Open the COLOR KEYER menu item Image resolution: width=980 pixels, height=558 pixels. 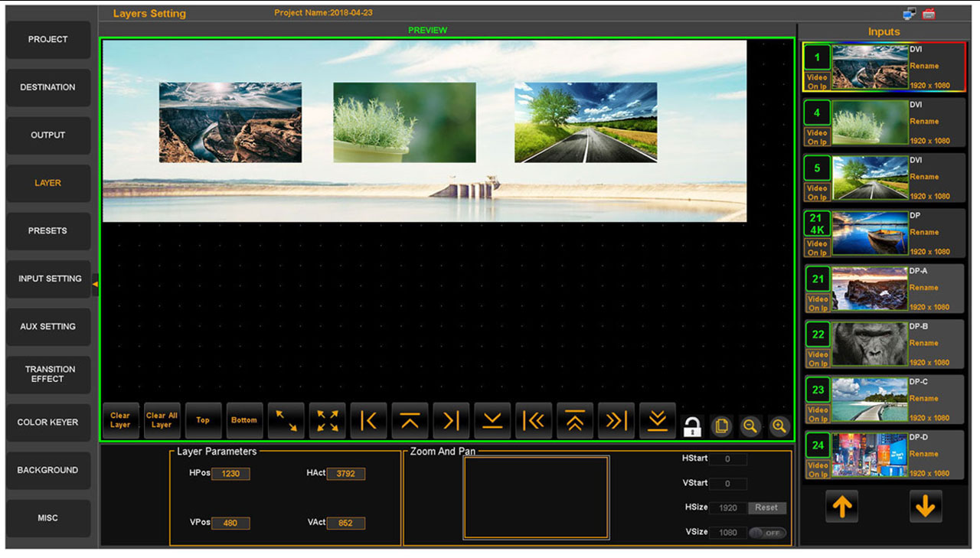[47, 423]
